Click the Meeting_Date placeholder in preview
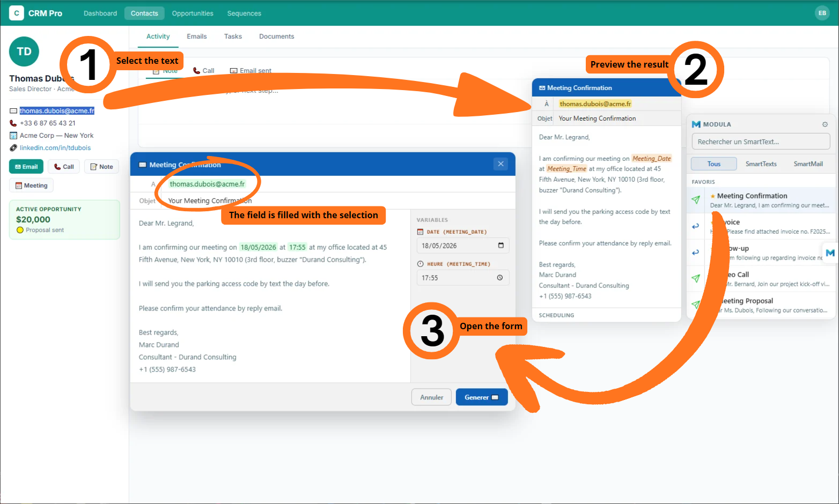839x504 pixels. pos(651,159)
